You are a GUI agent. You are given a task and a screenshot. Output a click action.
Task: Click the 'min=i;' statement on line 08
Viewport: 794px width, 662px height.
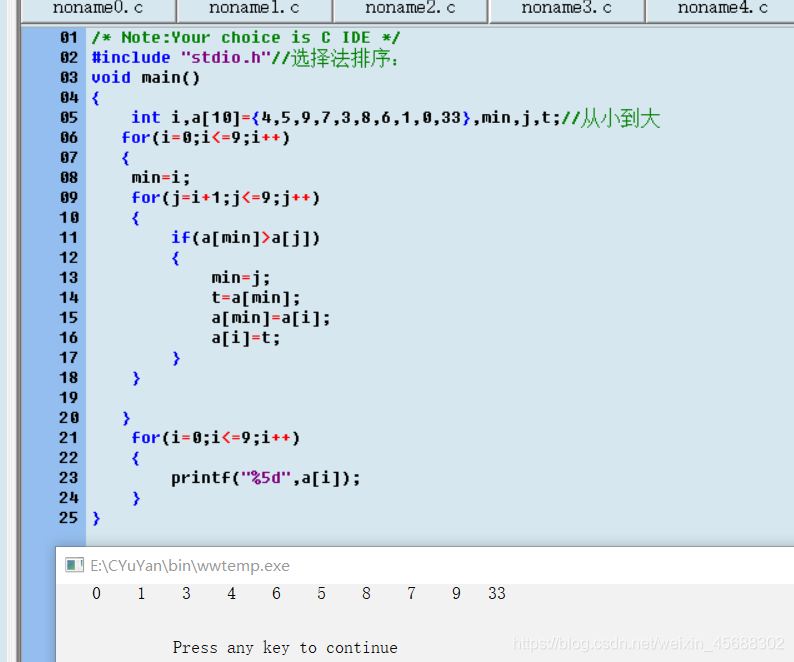pyautogui.click(x=161, y=178)
